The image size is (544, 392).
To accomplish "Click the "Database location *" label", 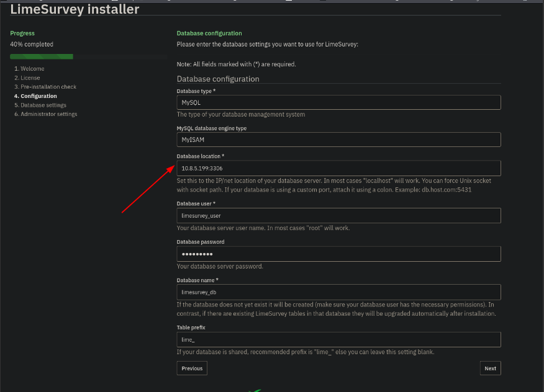I will [201, 156].
